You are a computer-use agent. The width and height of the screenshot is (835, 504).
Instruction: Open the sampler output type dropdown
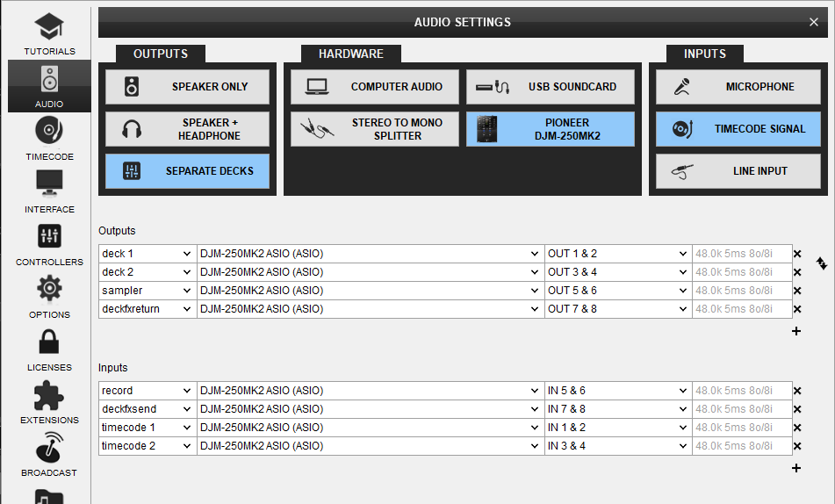(148, 291)
